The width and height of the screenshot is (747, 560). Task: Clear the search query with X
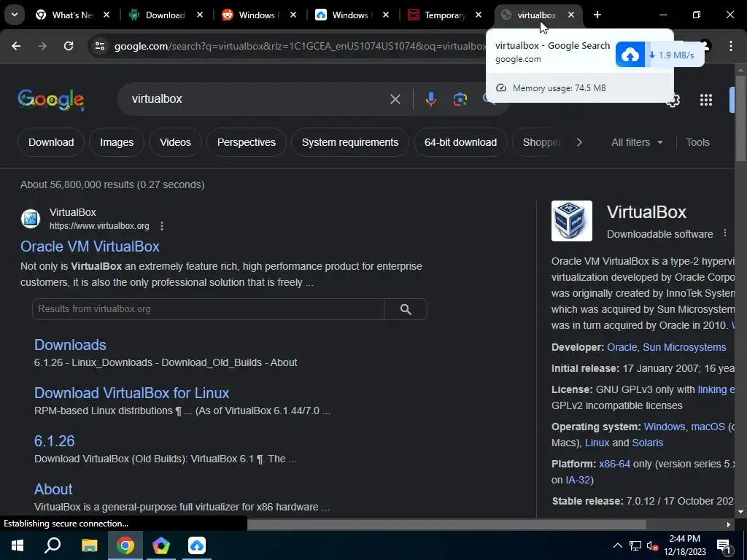click(x=395, y=99)
